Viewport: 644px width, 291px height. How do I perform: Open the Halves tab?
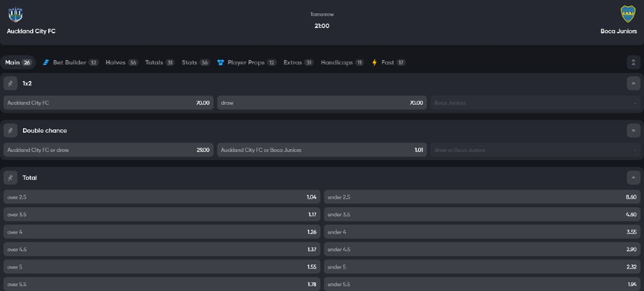tap(122, 62)
